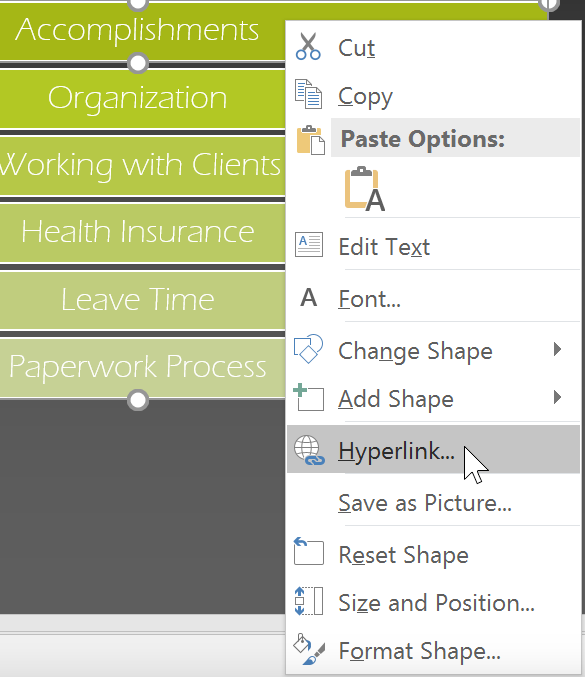Open the Hyperlink dialog entry
Image resolution: width=585 pixels, height=677 pixels.
[x=433, y=449]
